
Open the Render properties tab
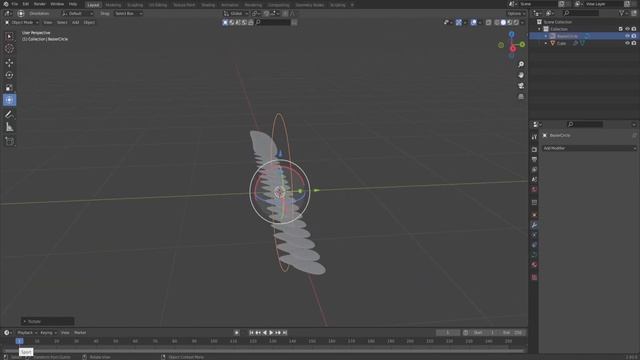[534, 150]
